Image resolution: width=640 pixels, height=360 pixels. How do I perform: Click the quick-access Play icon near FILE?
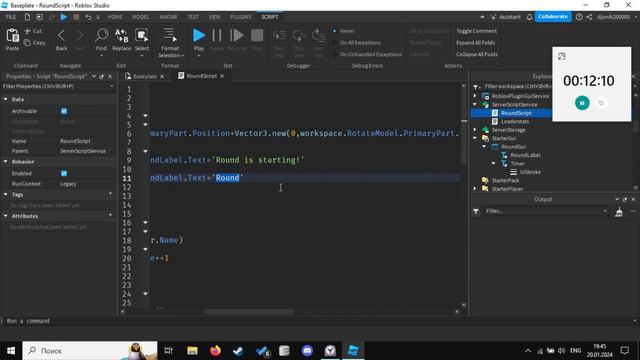[x=64, y=17]
